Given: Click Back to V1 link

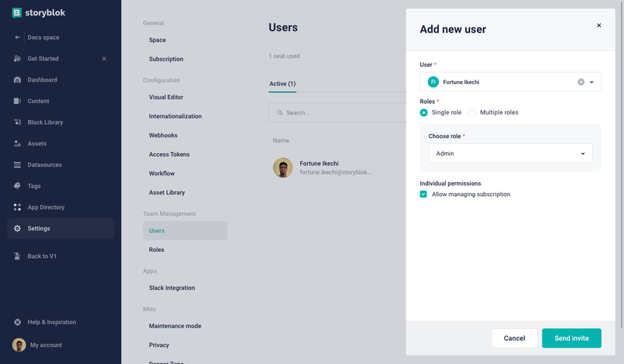Looking at the screenshot, I should pos(42,256).
